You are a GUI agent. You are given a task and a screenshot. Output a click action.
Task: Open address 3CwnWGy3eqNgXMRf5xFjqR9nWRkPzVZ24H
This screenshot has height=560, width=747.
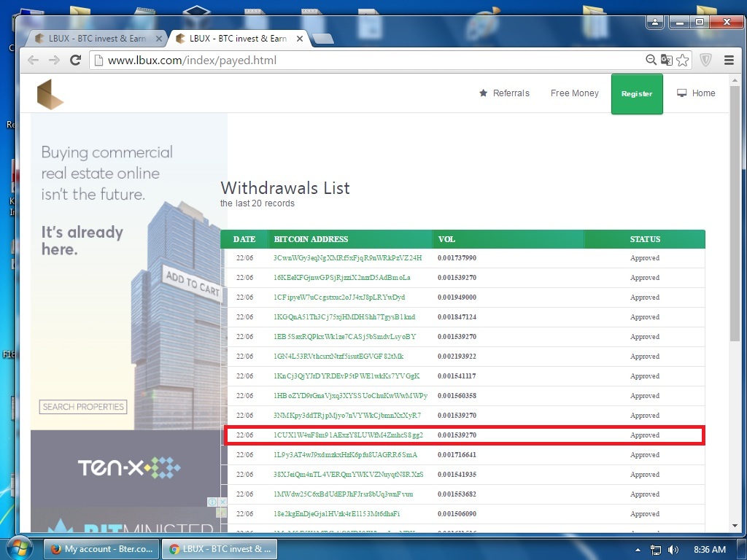click(348, 258)
